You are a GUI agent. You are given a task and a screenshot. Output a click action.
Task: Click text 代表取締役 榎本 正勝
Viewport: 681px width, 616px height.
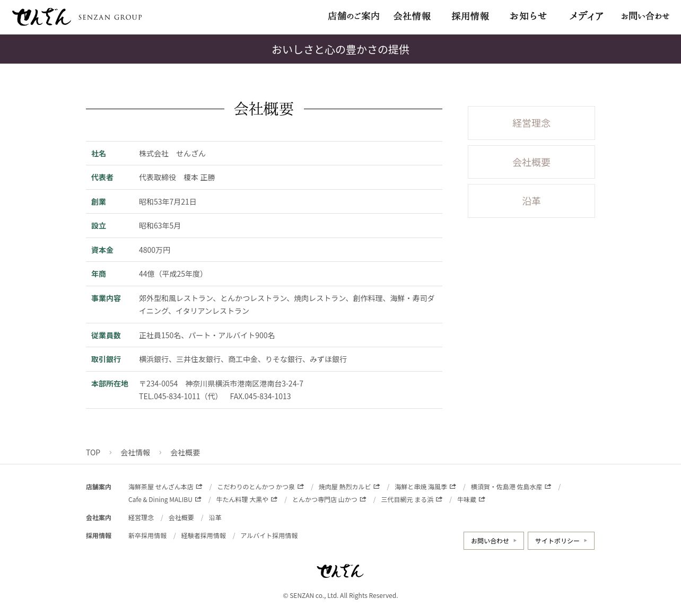[177, 177]
